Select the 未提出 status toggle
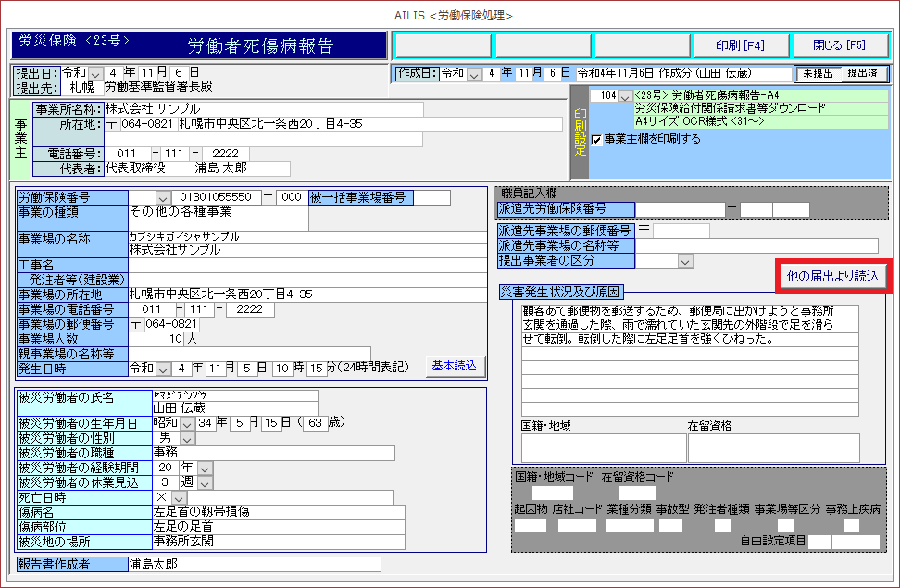 pos(818,73)
